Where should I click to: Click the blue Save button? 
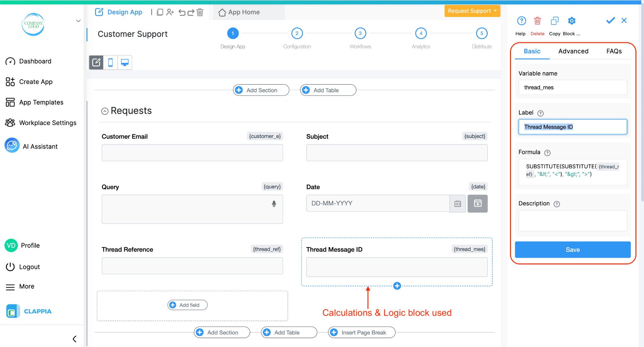(572, 250)
